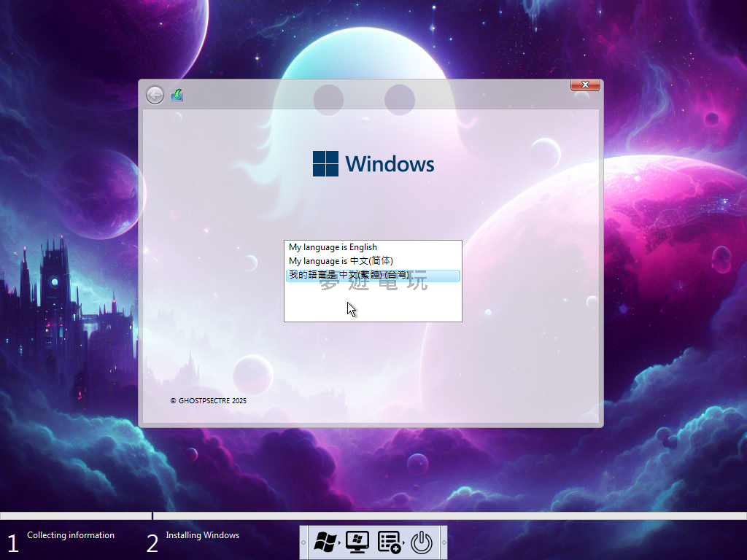Click the "© GHOSTPSECTRE 2025" copyright text
This screenshot has height=560, width=747.
pyautogui.click(x=208, y=400)
